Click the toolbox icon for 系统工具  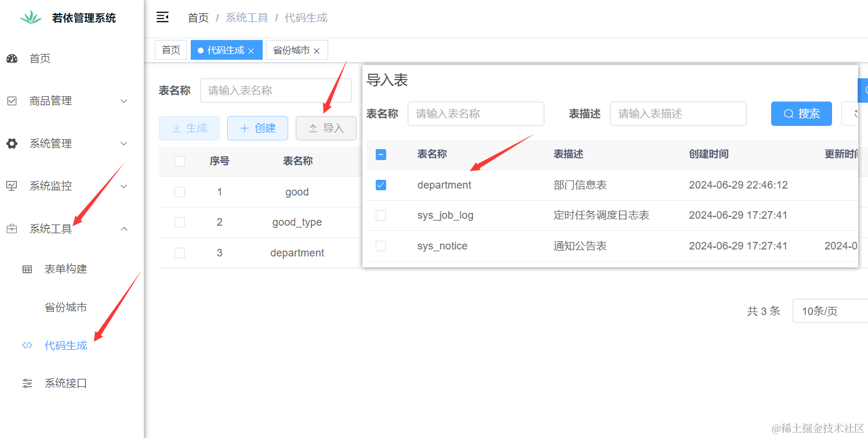pyautogui.click(x=12, y=229)
